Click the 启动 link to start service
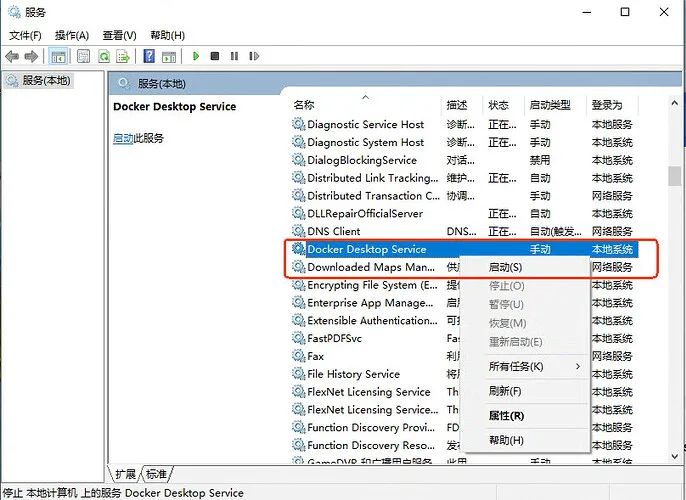This screenshot has height=500, width=686. point(123,138)
